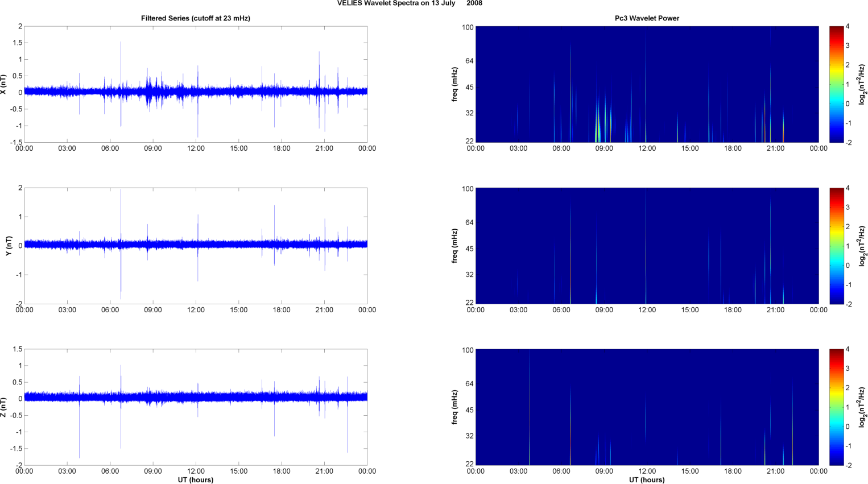Click 'UT (hours)' label below the Z series plot
The height and width of the screenshot is (484, 868).
tap(196, 479)
